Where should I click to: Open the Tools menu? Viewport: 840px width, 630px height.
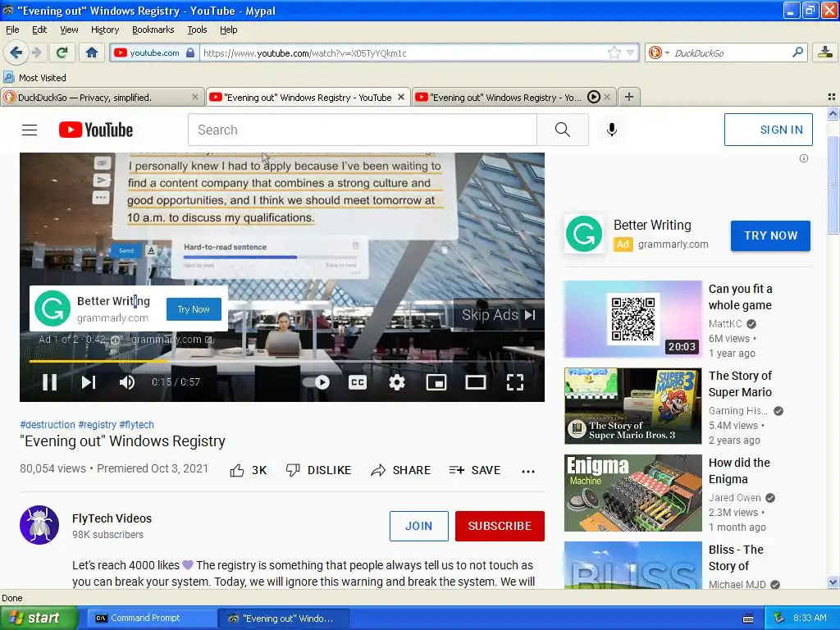[x=197, y=30]
